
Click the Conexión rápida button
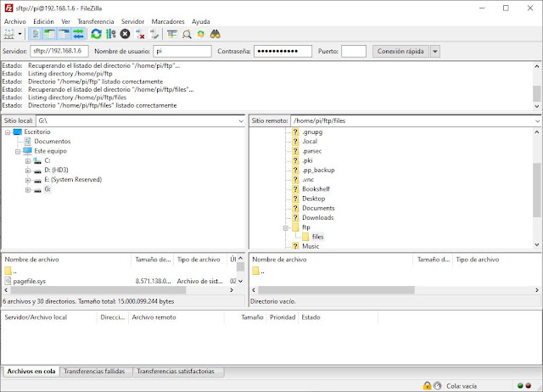tap(400, 51)
